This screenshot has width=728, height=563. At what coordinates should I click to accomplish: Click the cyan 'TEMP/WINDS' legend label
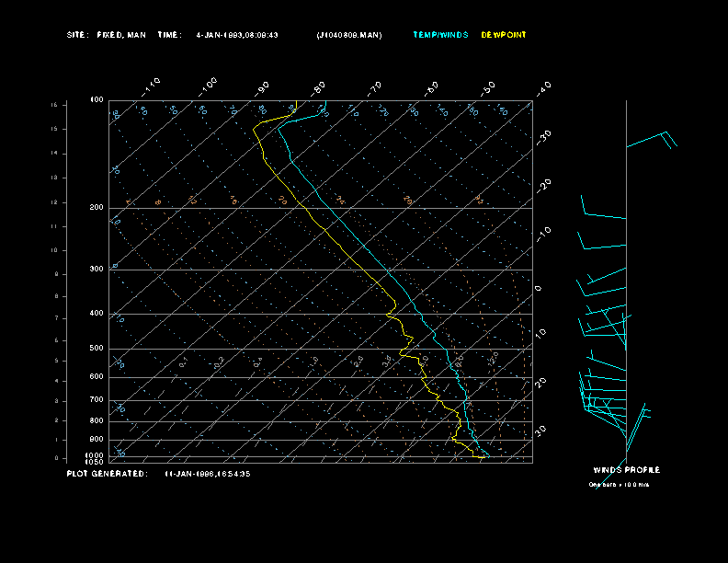click(x=440, y=35)
